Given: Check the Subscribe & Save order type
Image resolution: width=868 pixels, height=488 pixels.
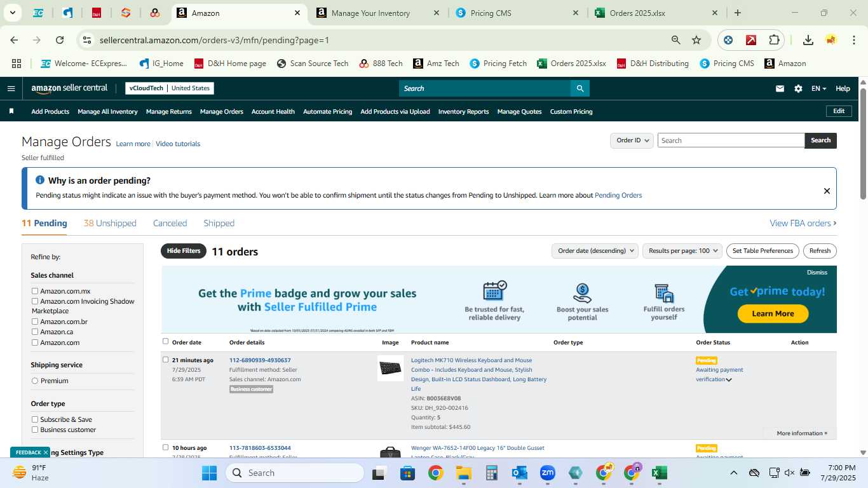Looking at the screenshot, I should pyautogui.click(x=35, y=419).
